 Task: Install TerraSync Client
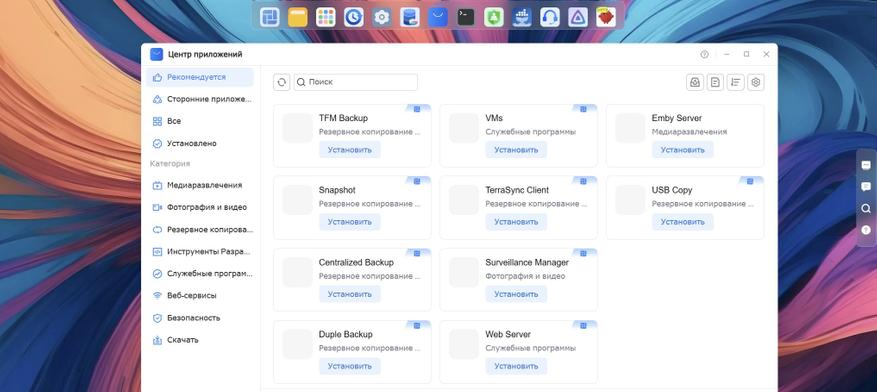[x=516, y=221]
